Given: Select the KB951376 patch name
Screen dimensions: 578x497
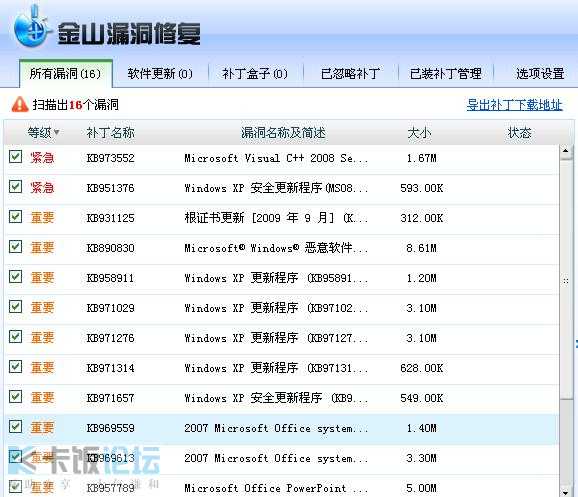Looking at the screenshot, I should (x=110, y=188).
